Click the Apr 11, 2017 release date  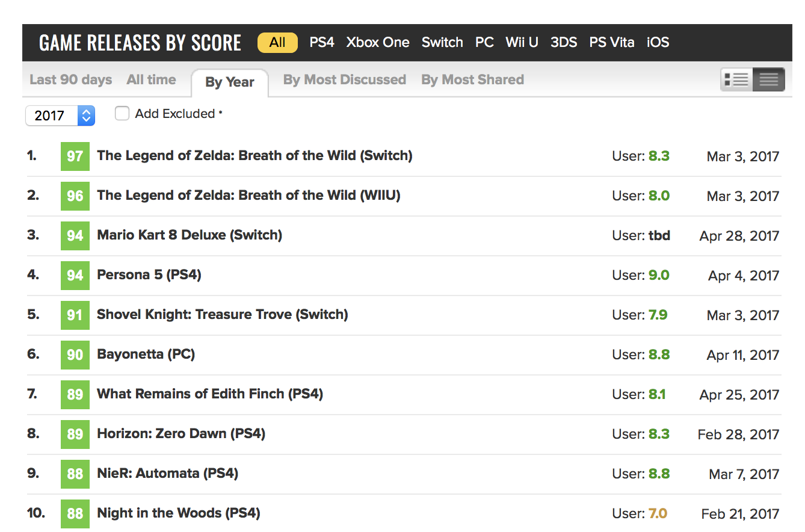tap(743, 355)
